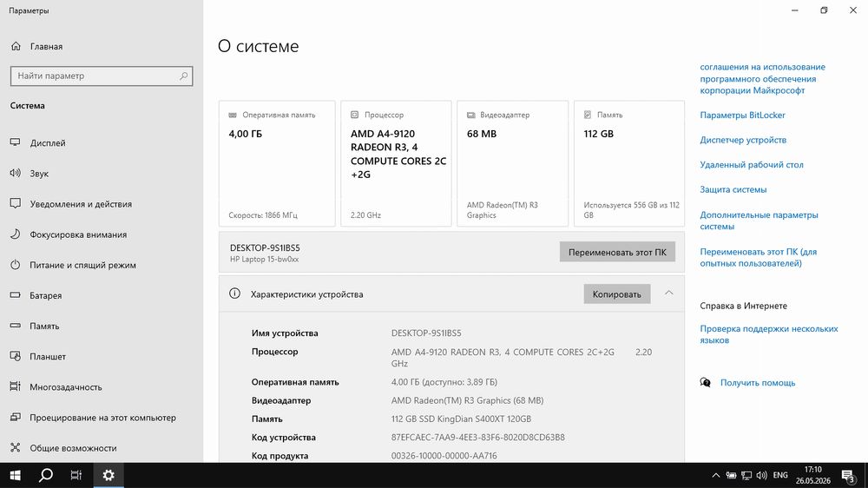Click Получить помощь link

click(757, 383)
